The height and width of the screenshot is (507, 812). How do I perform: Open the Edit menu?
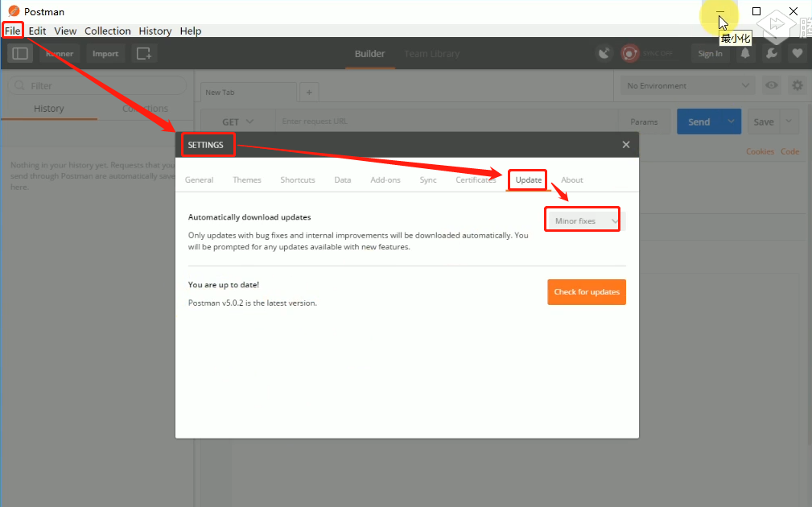pos(37,31)
